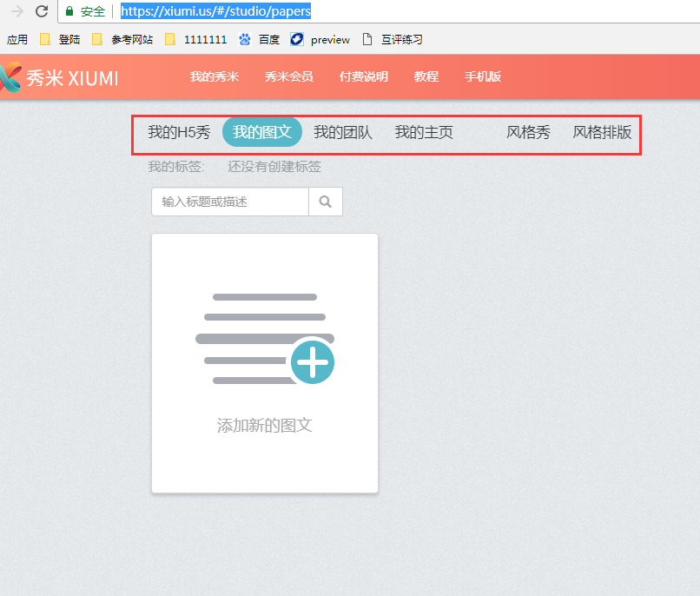Click the 付费说明 link
The image size is (700, 596).
[x=363, y=77]
